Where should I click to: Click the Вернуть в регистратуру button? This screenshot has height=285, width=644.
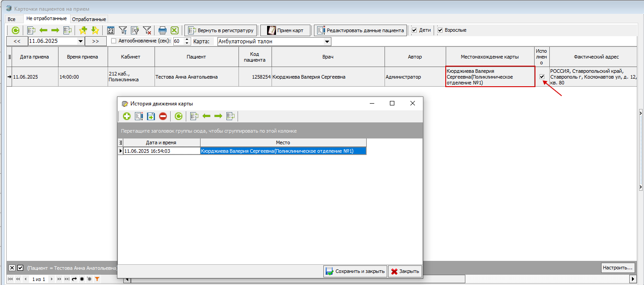pos(221,30)
